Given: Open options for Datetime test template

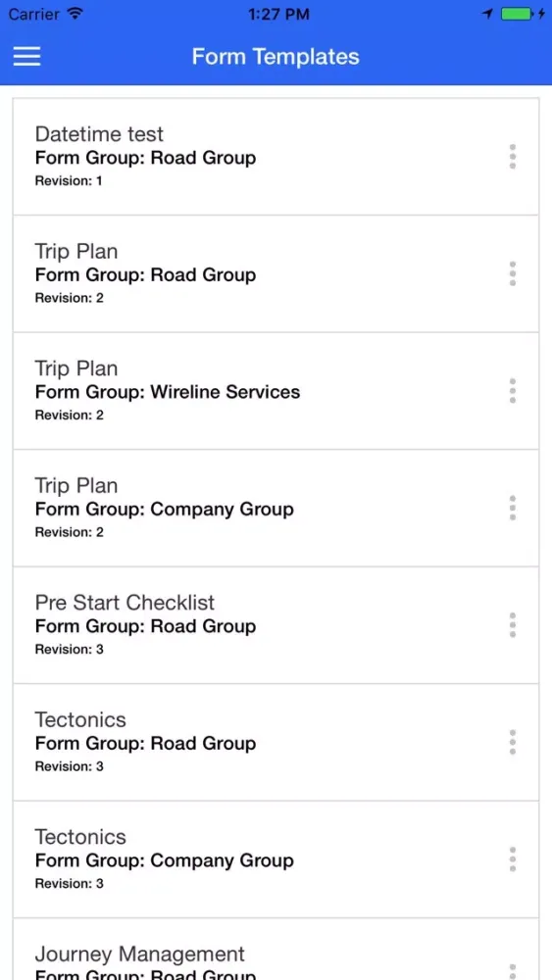Looking at the screenshot, I should 513,156.
